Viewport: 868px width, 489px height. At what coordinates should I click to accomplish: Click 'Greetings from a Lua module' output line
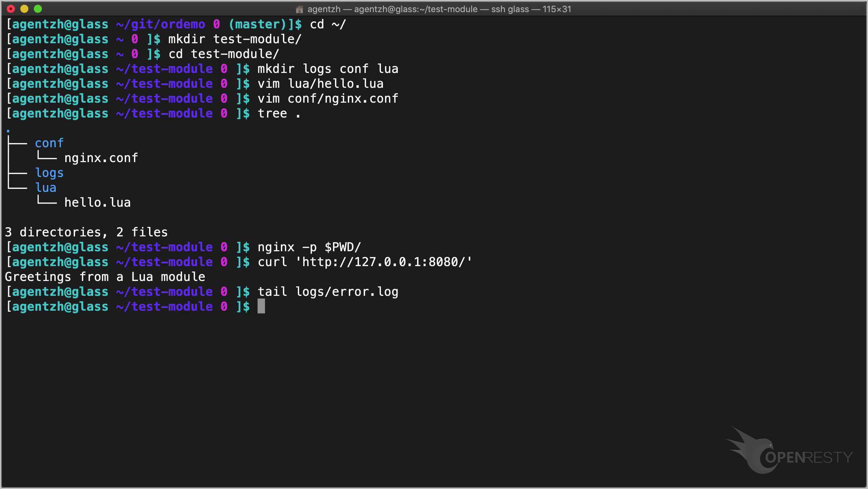click(x=105, y=277)
